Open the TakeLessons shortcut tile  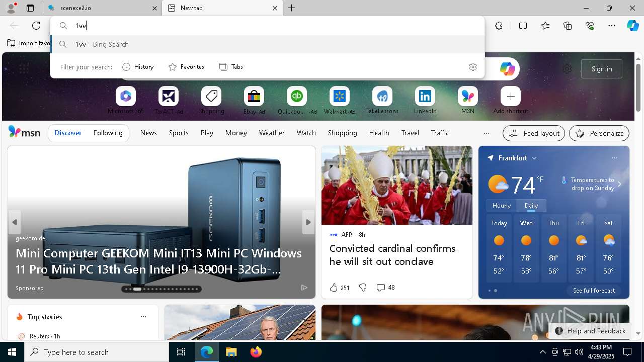click(382, 96)
